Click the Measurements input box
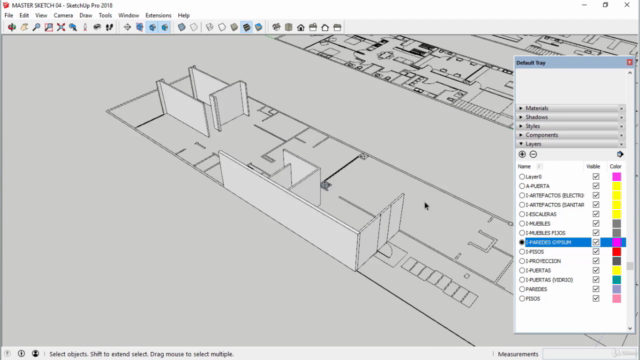This screenshot has width=640, height=360. pyautogui.click(x=588, y=354)
